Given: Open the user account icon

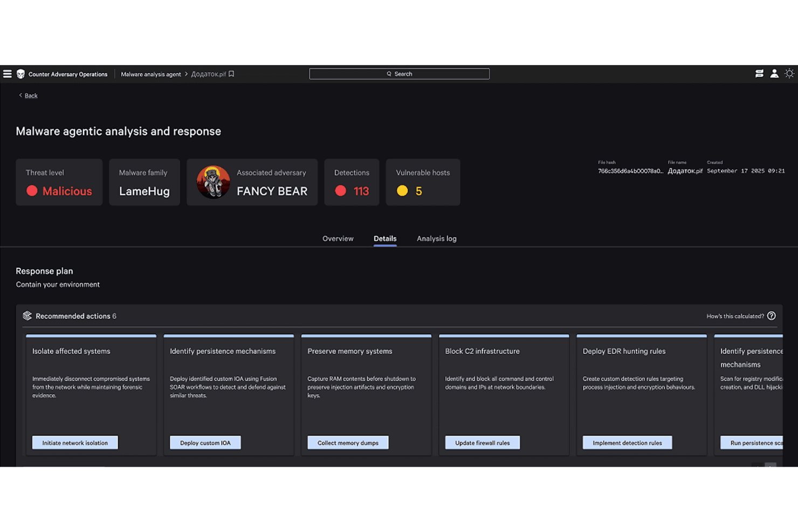Looking at the screenshot, I should [774, 74].
